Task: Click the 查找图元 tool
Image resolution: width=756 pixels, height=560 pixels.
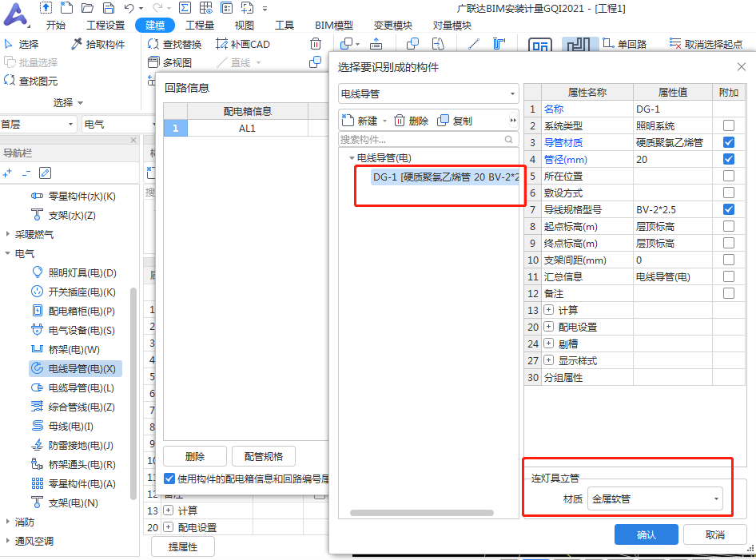Action: point(31,81)
